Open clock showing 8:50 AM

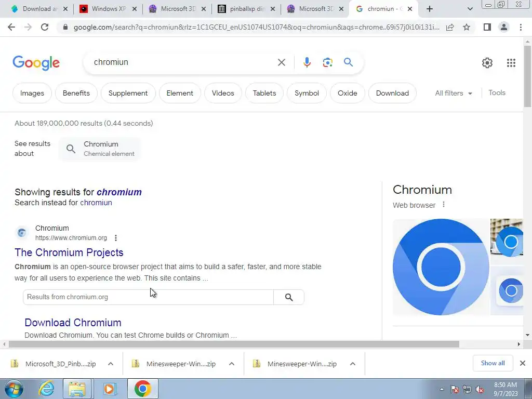506,389
